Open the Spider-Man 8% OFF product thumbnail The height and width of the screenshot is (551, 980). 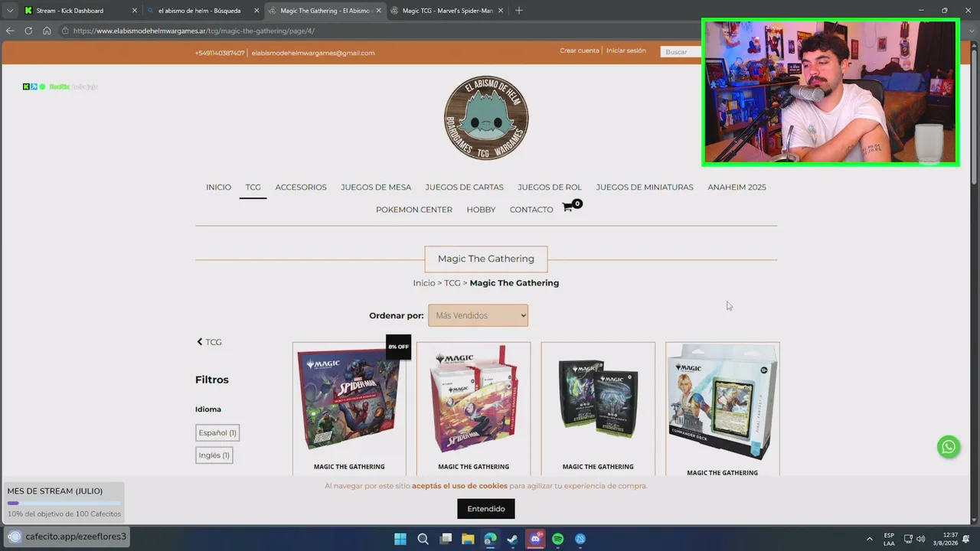pyautogui.click(x=349, y=399)
